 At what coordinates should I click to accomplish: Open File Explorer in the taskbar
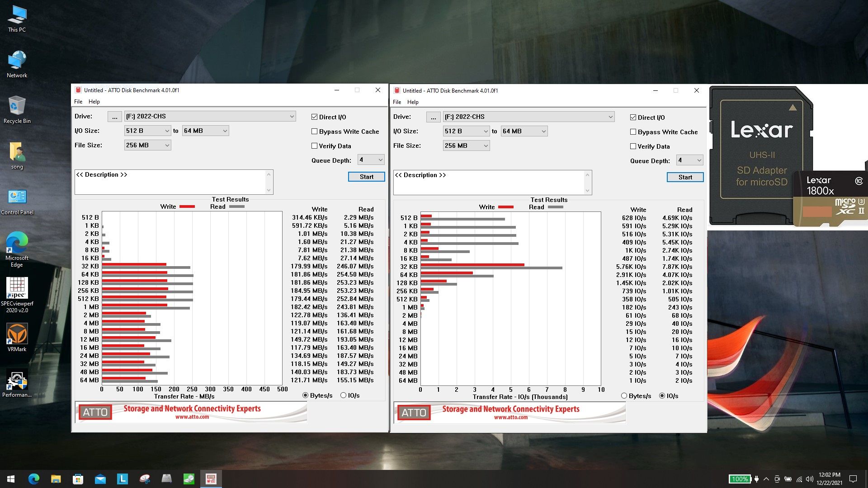[56, 479]
